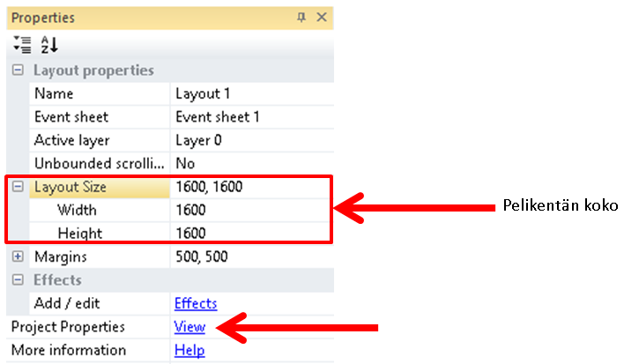
Task: Click the Margins value 500, 500
Action: (x=251, y=256)
